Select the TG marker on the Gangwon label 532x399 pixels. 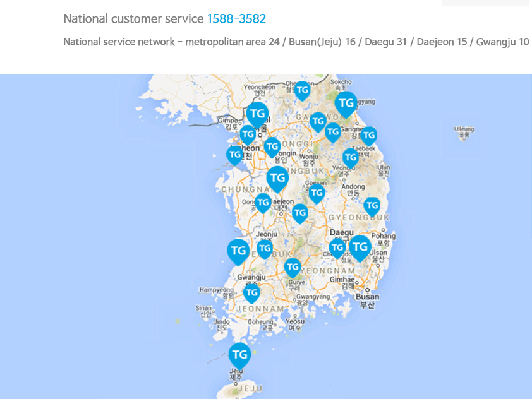pyautogui.click(x=318, y=122)
